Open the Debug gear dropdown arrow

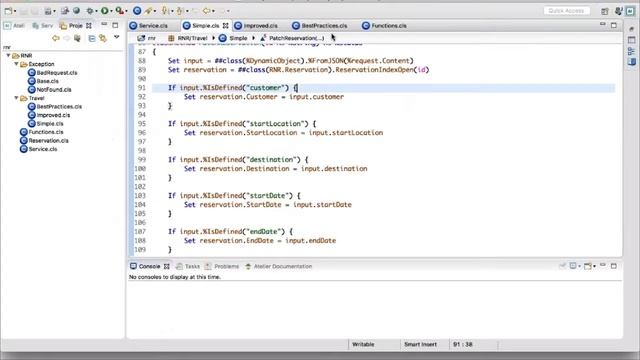96,11
